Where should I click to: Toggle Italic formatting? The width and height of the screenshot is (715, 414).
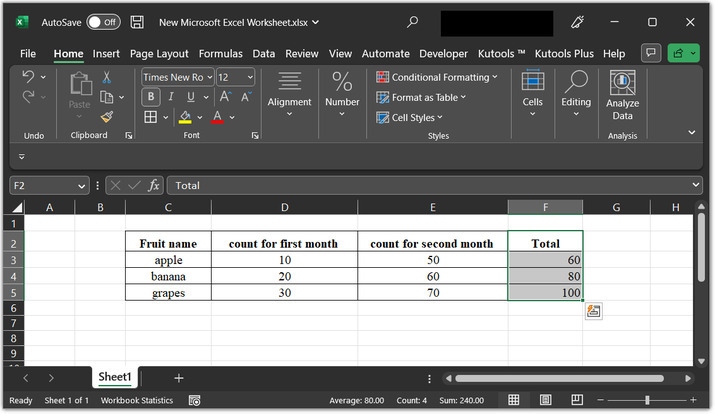[x=169, y=97]
